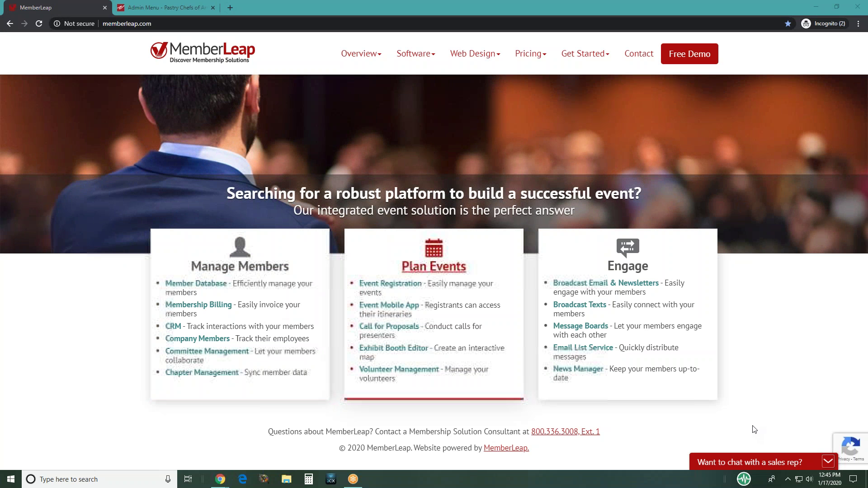Click the MemberLeap logo
The width and height of the screenshot is (868, 488).
coord(203,52)
